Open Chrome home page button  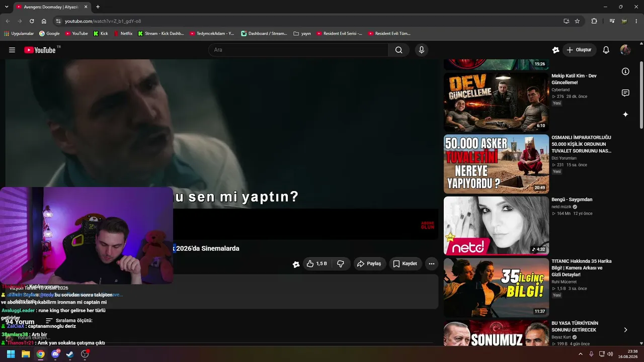click(x=44, y=21)
